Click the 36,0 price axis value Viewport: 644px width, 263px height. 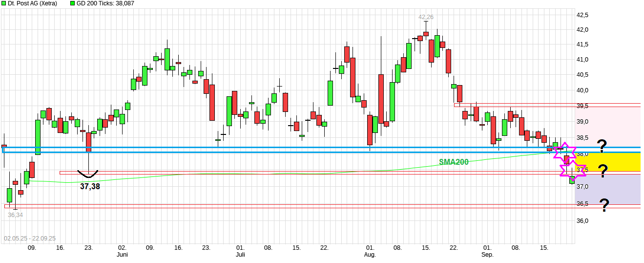click(582, 221)
